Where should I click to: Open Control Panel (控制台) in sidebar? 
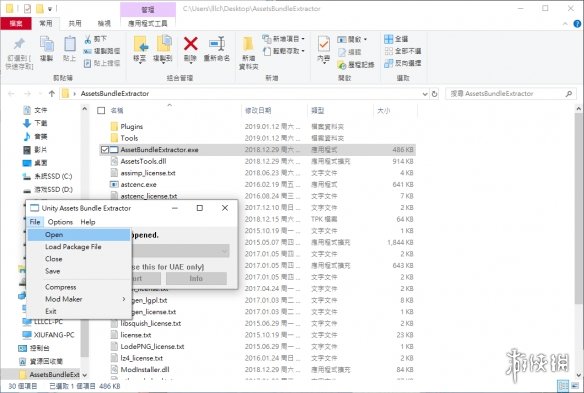pos(34,348)
